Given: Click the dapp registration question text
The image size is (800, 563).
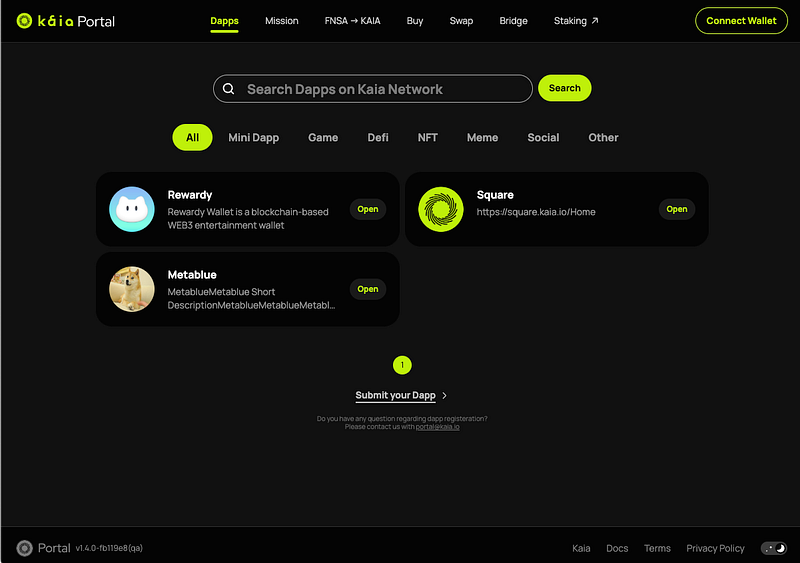Looking at the screenshot, I should 402,419.
